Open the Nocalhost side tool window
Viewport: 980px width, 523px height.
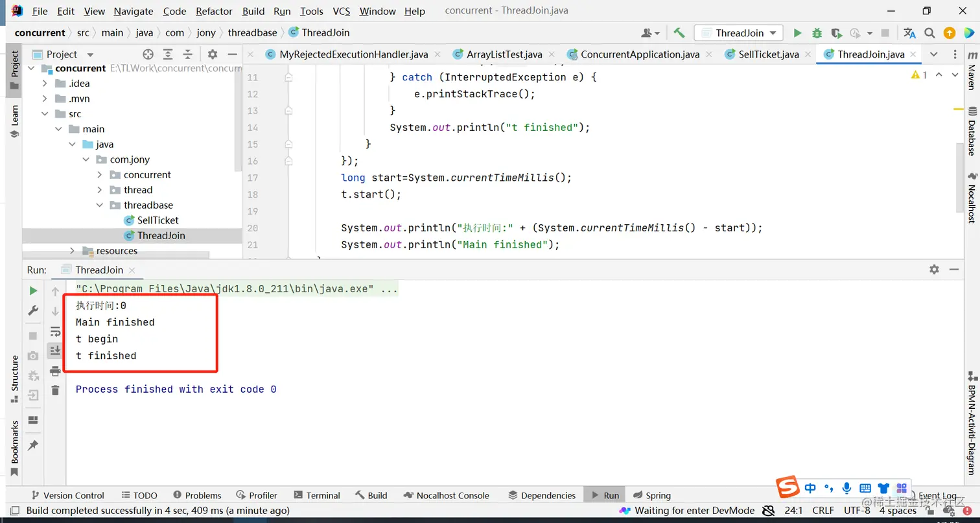(x=972, y=198)
